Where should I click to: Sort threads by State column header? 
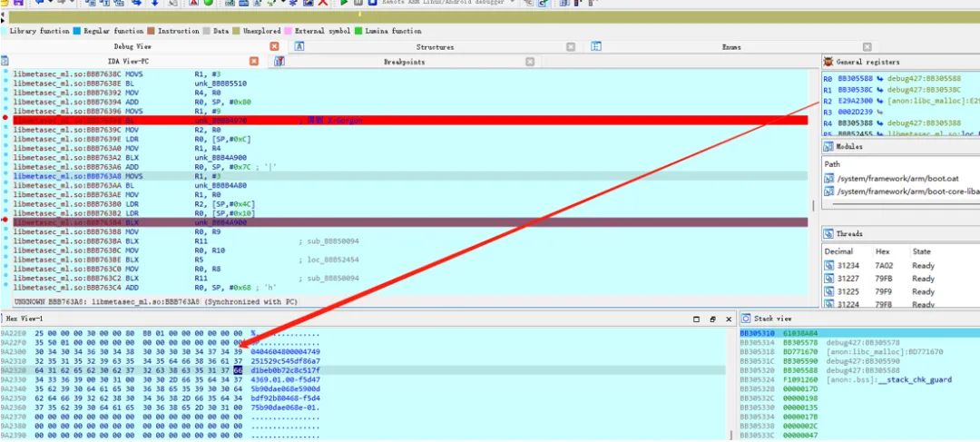point(921,251)
